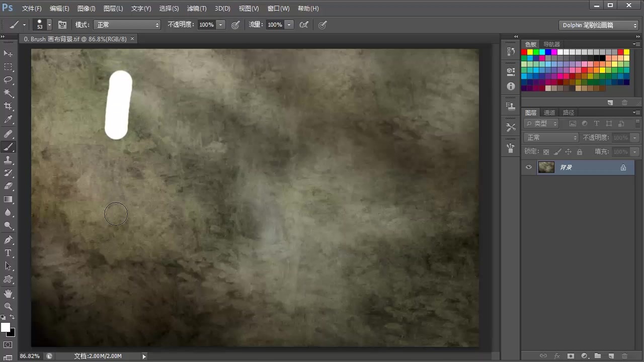Select the Brush tool in toolbox

coord(9,147)
